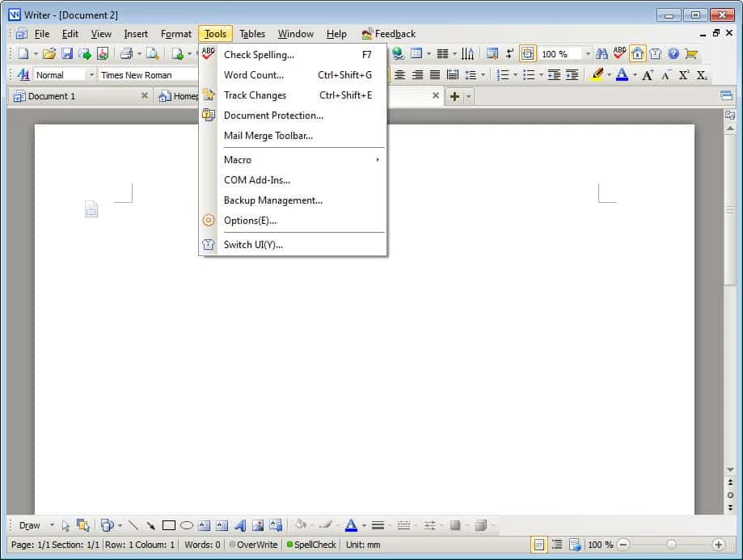
Task: Switch to the Document 1 tab
Action: (x=52, y=96)
